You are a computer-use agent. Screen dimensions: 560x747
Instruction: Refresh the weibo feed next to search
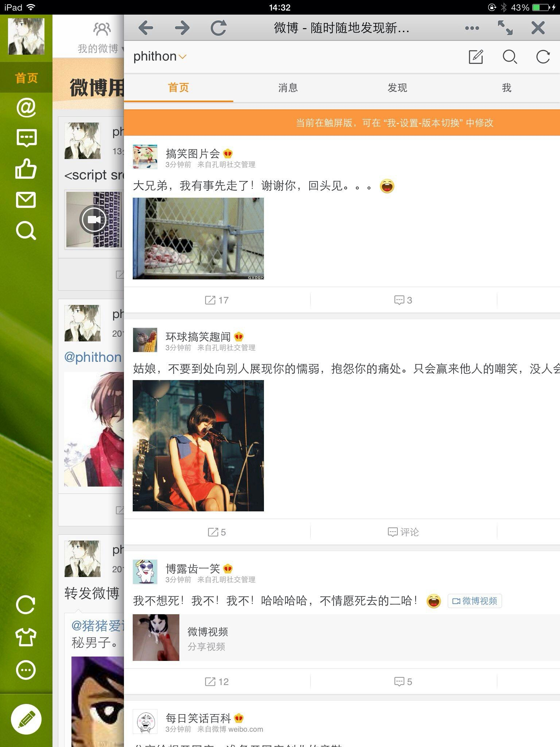pyautogui.click(x=543, y=57)
